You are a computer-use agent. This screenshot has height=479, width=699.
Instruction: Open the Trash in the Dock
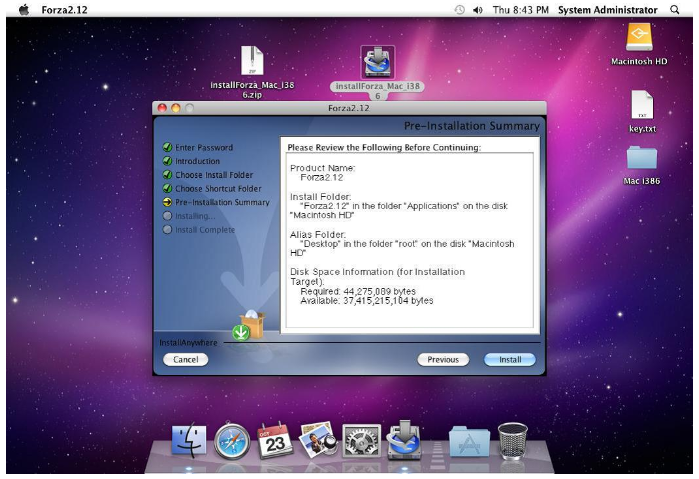(x=513, y=441)
